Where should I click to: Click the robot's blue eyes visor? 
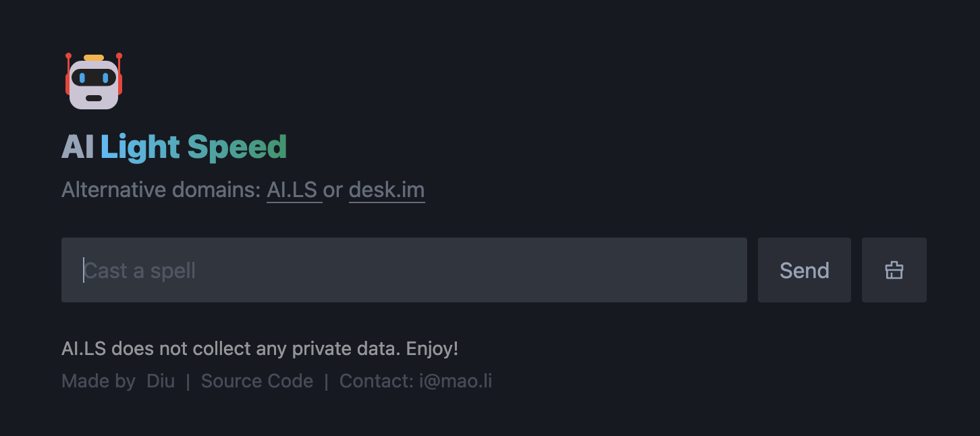(x=94, y=78)
